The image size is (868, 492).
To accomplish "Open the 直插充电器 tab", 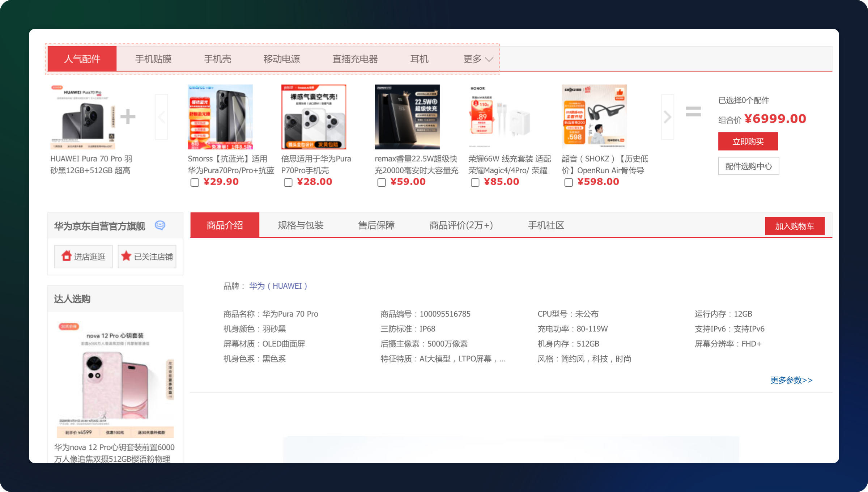I will click(x=355, y=59).
